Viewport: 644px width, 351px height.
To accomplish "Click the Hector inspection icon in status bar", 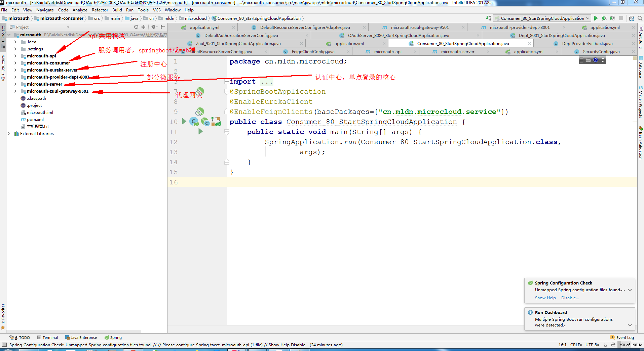I will (613, 345).
